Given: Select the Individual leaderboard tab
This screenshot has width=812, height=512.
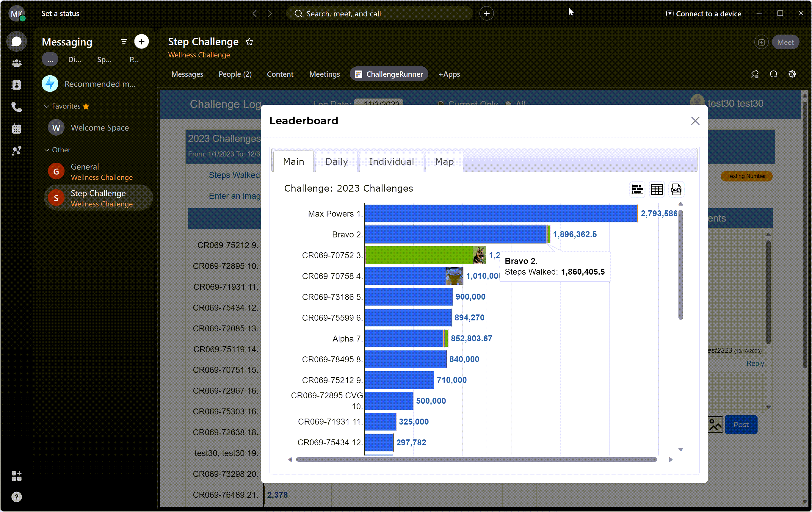Looking at the screenshot, I should pyautogui.click(x=391, y=162).
